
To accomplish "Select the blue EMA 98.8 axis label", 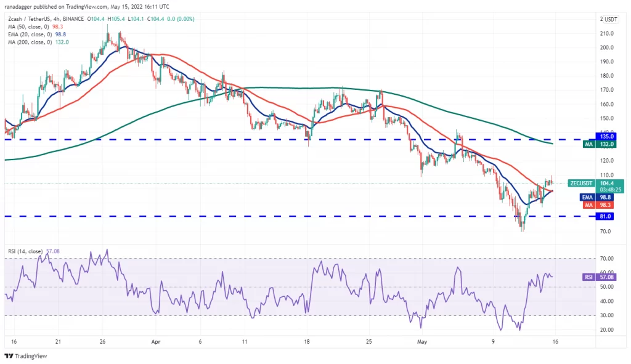I will (598, 197).
